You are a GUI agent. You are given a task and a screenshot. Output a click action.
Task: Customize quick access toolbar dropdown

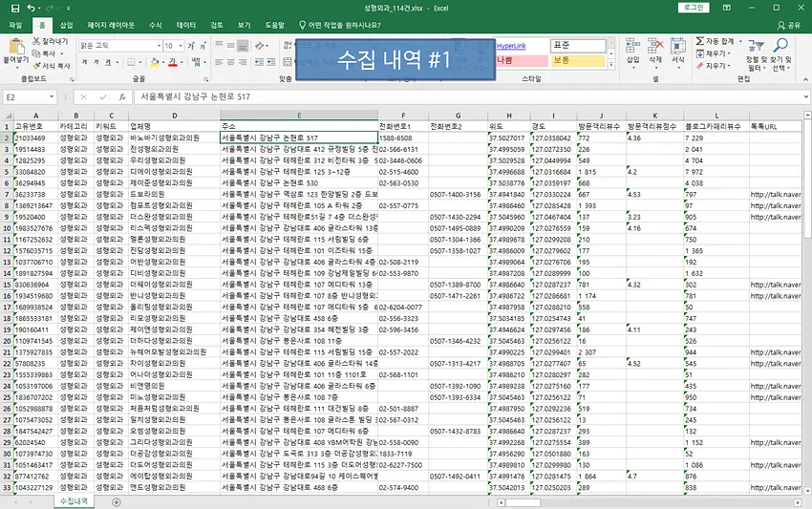69,9
